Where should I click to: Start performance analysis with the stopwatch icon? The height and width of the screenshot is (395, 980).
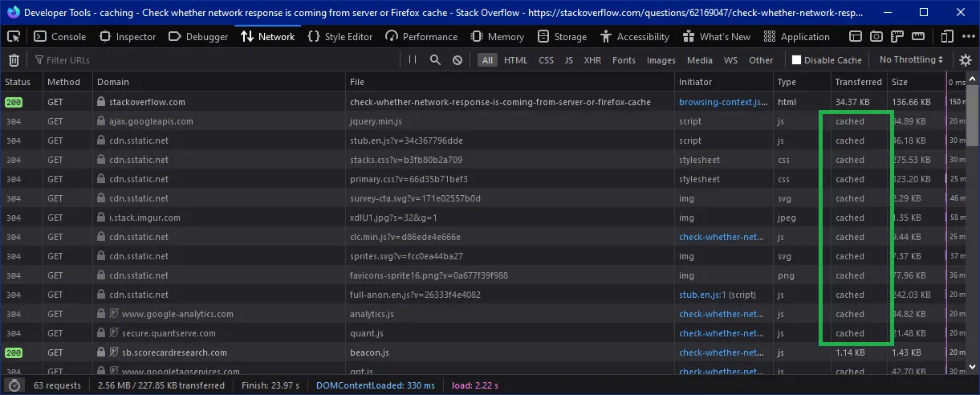click(14, 385)
